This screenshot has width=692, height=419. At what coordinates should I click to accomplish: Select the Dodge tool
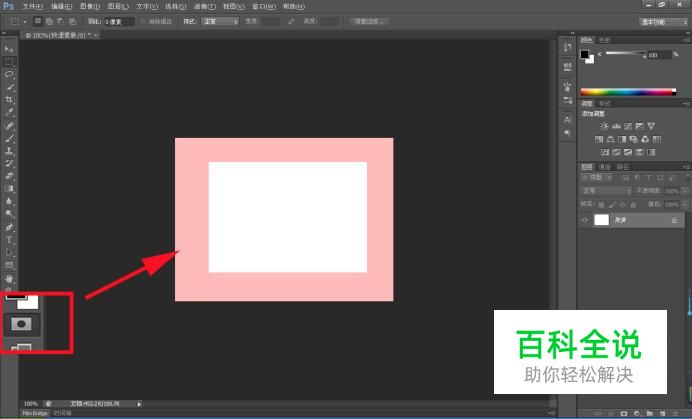[x=9, y=214]
